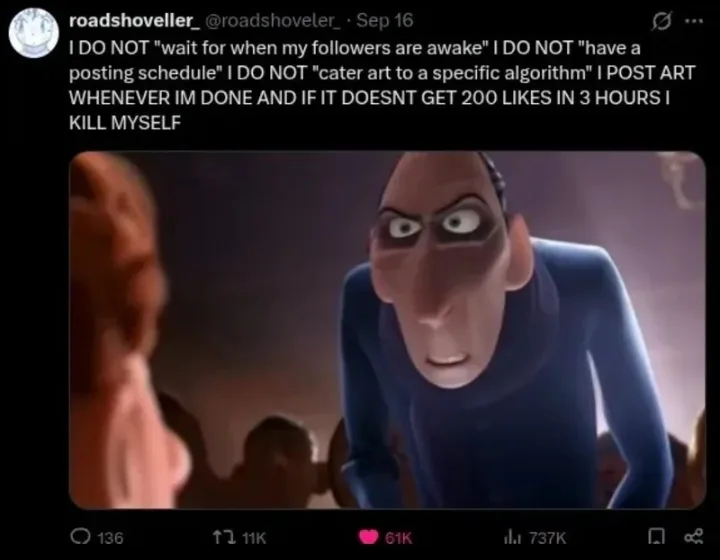This screenshot has width=720, height=560.
Task: Open the three-dot more options menu
Action: point(694,20)
